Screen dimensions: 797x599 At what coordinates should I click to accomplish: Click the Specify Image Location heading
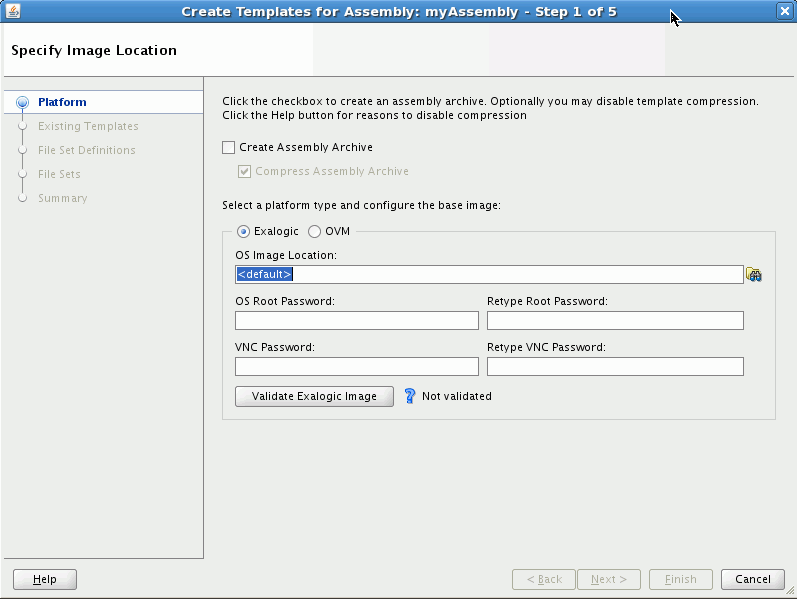(94, 50)
